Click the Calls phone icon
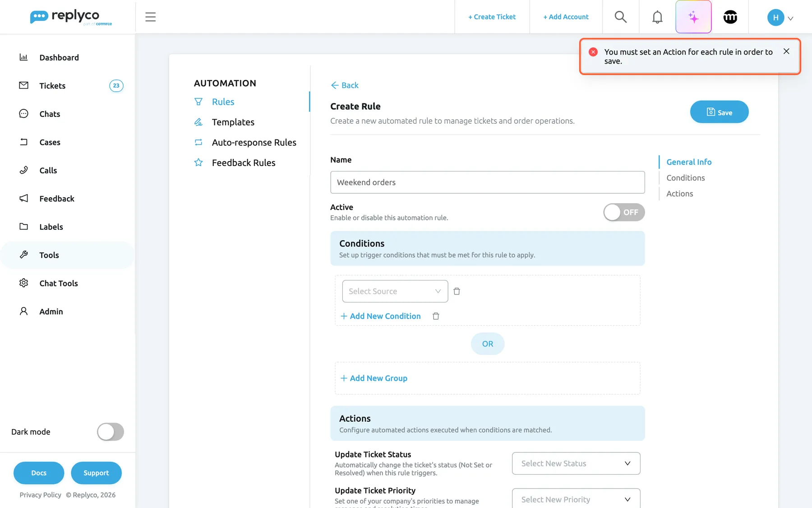812x508 pixels. tap(24, 170)
